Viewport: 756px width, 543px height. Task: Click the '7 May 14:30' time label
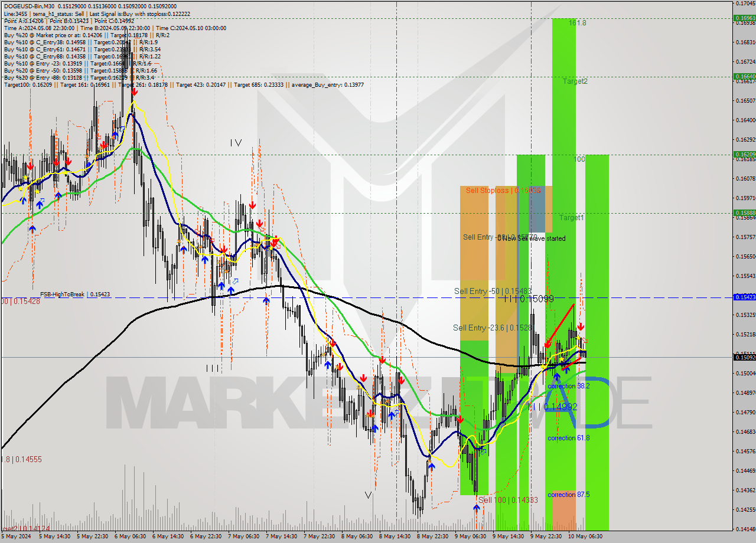pyautogui.click(x=281, y=537)
